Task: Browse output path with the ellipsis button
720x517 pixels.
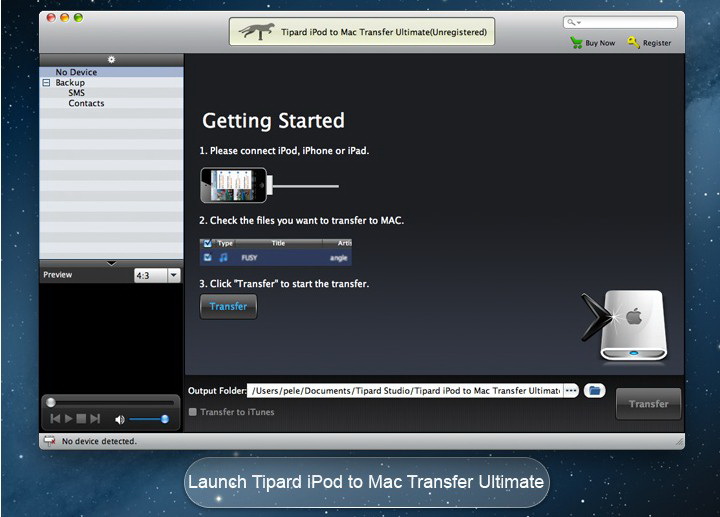Action: (571, 391)
